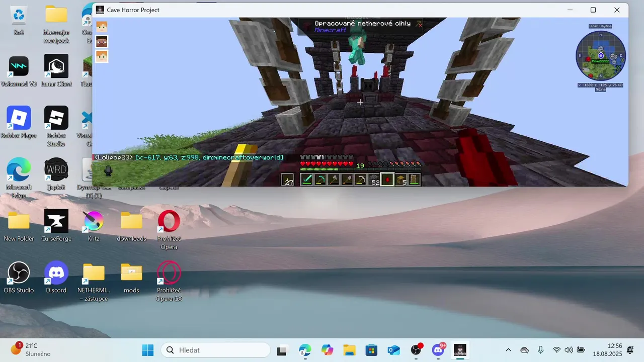Launch Lunar Client from the desktop

tap(56, 71)
